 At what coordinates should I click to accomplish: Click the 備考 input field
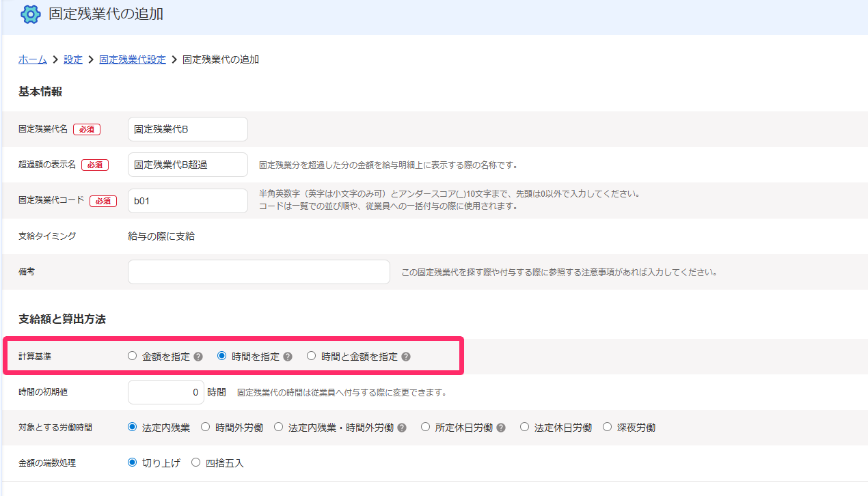click(x=259, y=272)
